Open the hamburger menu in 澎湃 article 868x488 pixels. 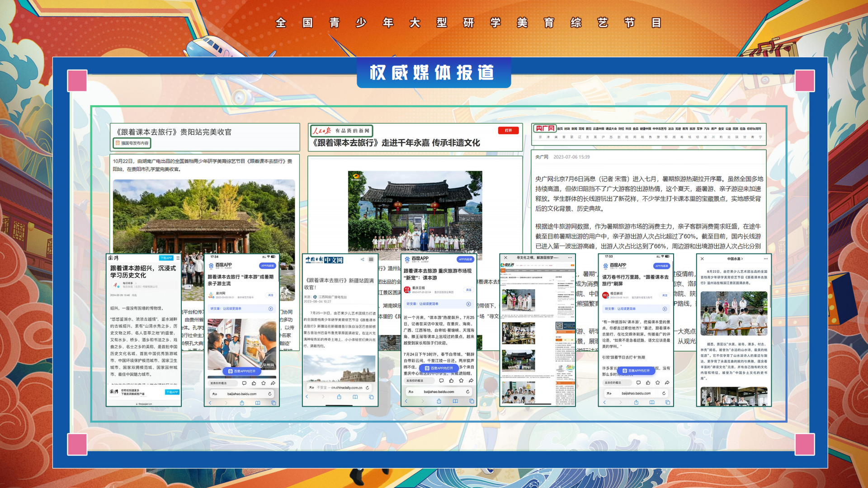(178, 258)
